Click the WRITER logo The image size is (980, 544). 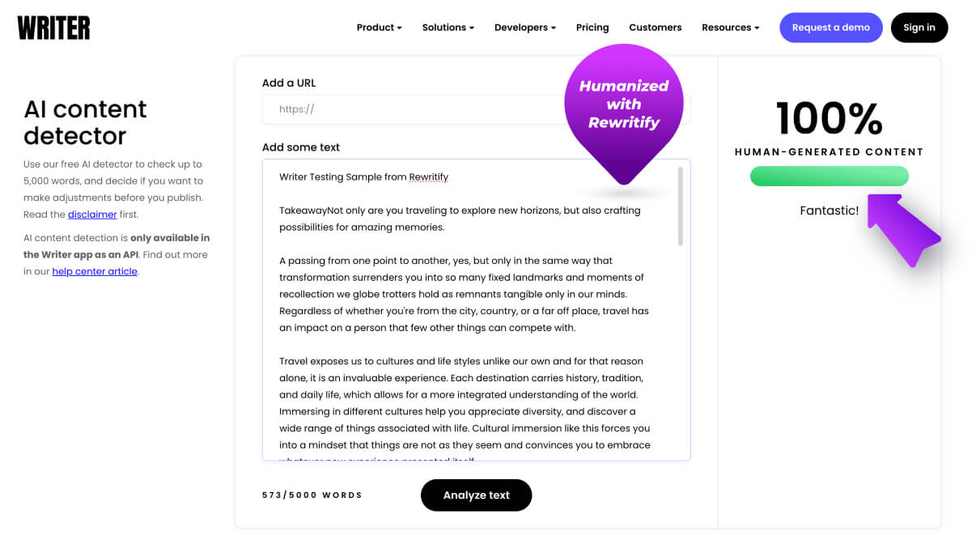pyautogui.click(x=53, y=27)
